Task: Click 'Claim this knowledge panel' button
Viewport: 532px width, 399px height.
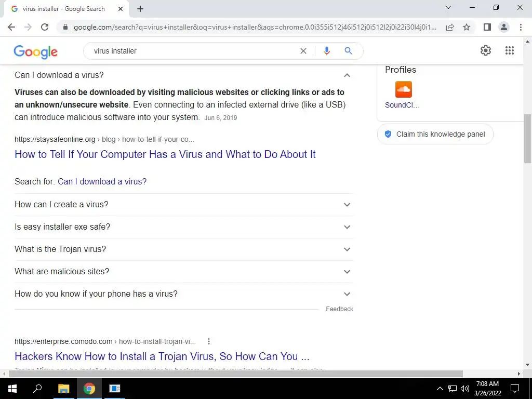Action: coord(435,134)
